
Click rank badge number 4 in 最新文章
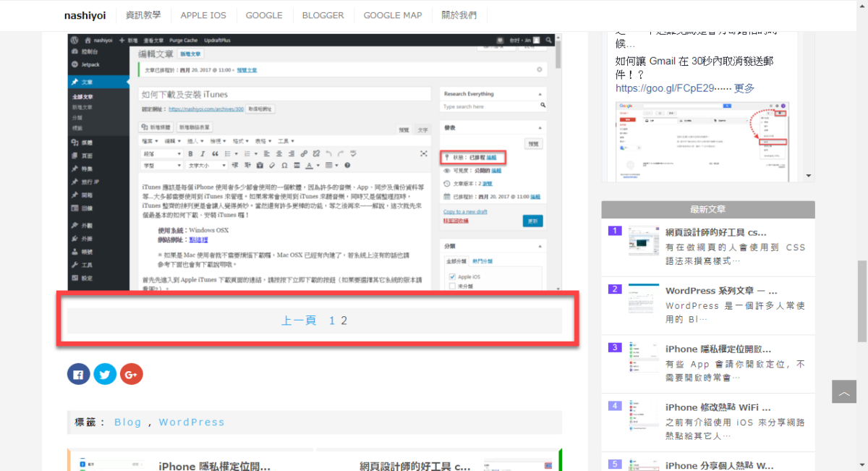[x=615, y=405]
